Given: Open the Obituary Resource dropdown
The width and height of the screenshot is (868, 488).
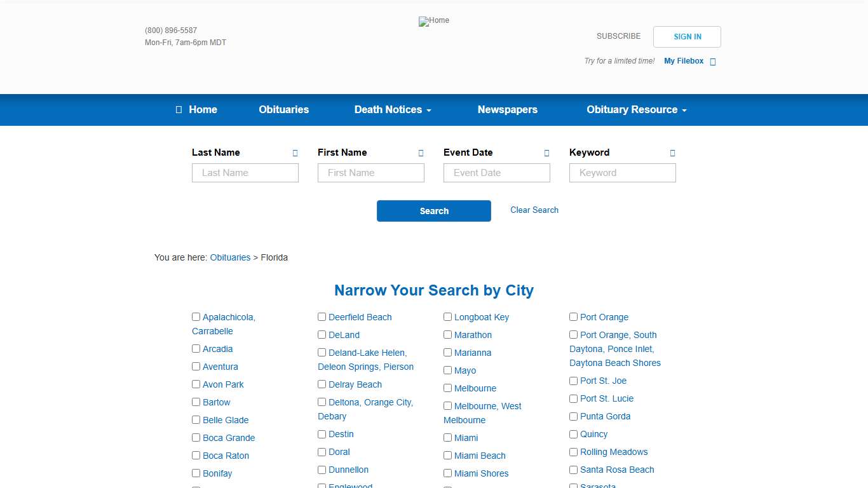Looking at the screenshot, I should [x=636, y=110].
